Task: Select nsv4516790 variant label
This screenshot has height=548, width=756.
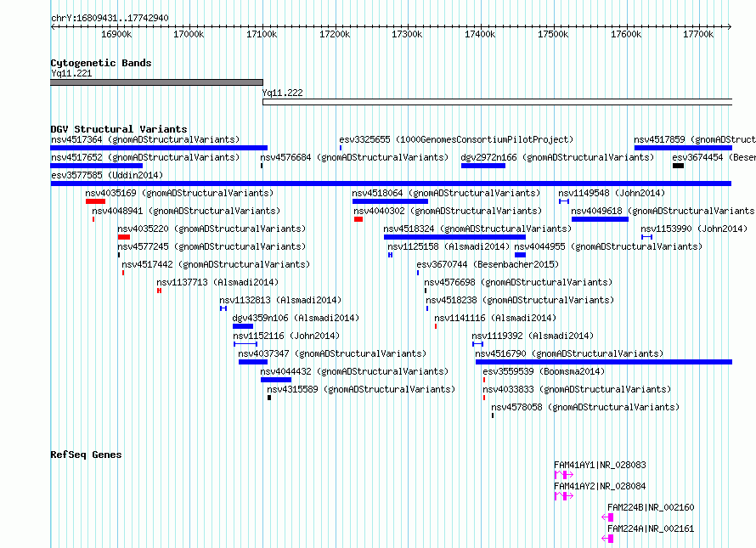Action: pyautogui.click(x=569, y=353)
